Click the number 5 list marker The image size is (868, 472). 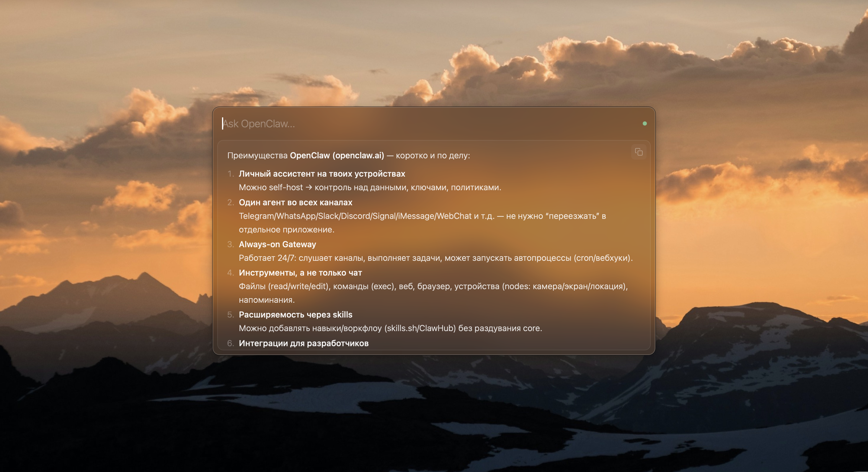[231, 314]
